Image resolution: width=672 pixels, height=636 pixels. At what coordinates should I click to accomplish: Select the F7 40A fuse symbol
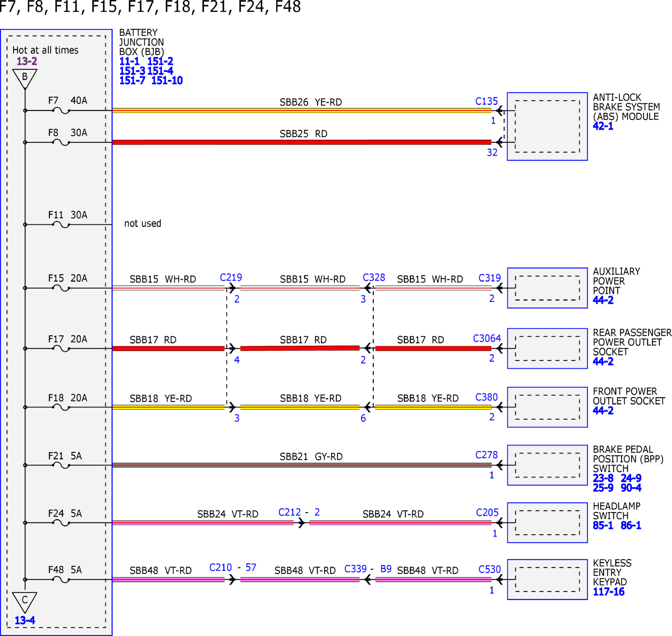(x=61, y=110)
